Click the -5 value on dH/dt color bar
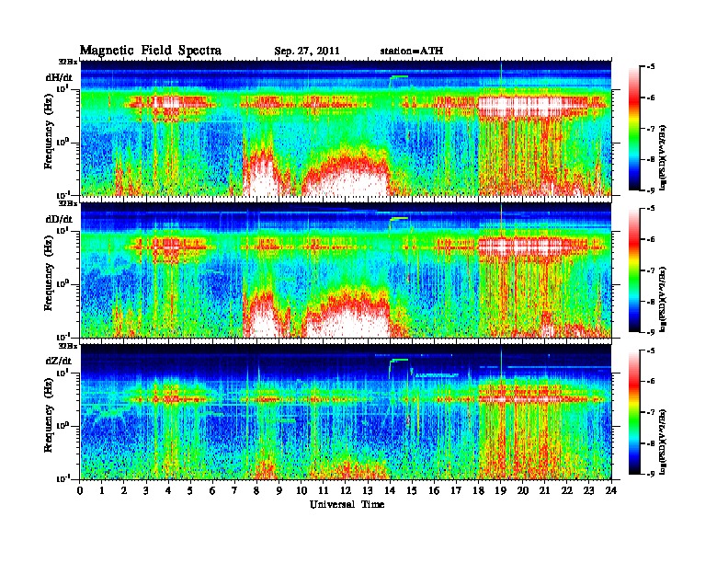Image resolution: width=728 pixels, height=563 pixels. (651, 67)
